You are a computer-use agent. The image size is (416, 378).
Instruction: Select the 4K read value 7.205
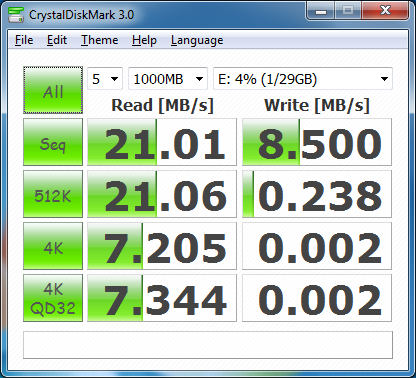(x=162, y=246)
